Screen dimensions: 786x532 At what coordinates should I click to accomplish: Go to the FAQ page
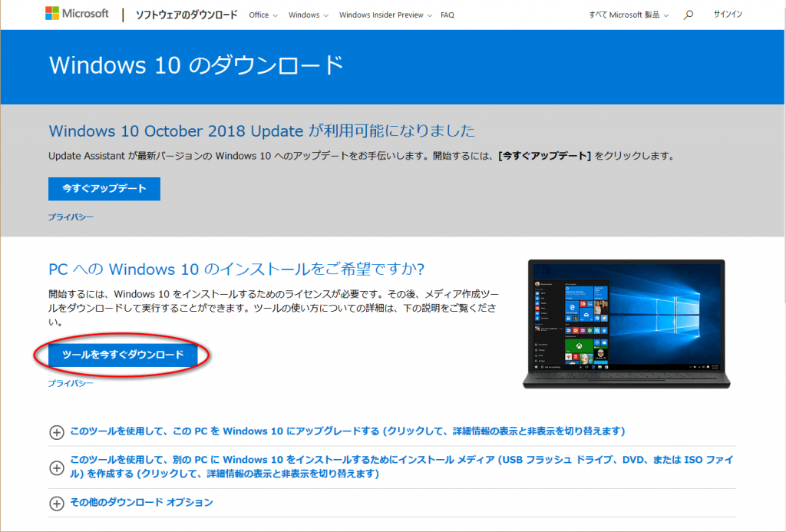coord(447,15)
